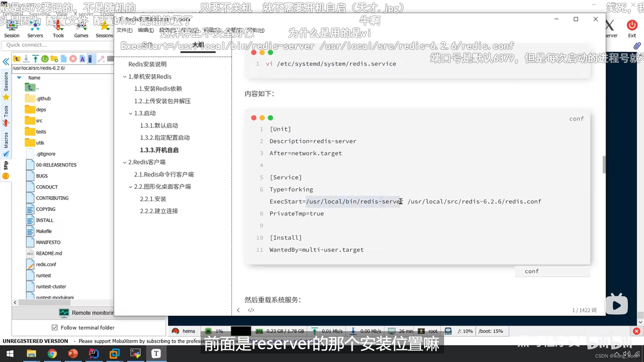
Task: Select the upload/transfer icon in MobaXterm toolbar
Action: (x=35, y=59)
